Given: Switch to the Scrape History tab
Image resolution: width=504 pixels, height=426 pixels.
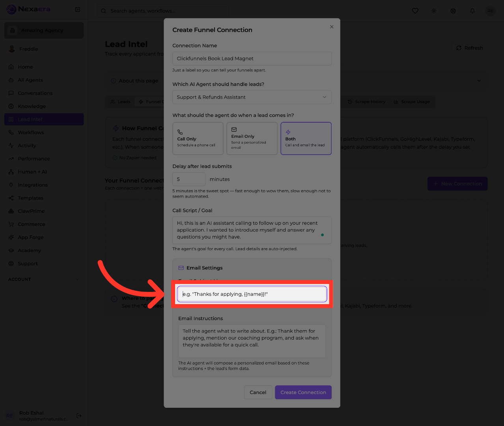Looking at the screenshot, I should tap(366, 102).
